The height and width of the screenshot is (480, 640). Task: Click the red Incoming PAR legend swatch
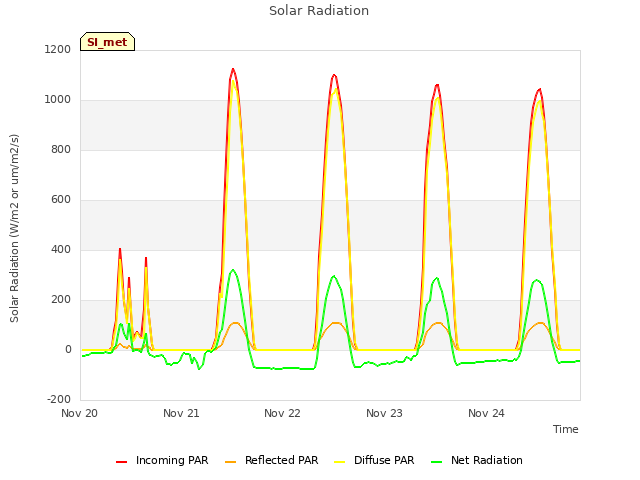click(121, 462)
